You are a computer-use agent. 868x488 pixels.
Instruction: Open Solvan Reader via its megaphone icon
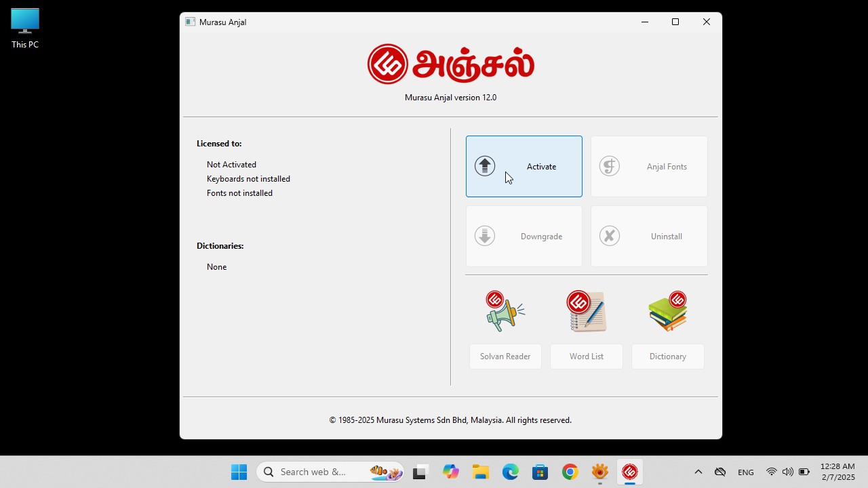tap(505, 310)
